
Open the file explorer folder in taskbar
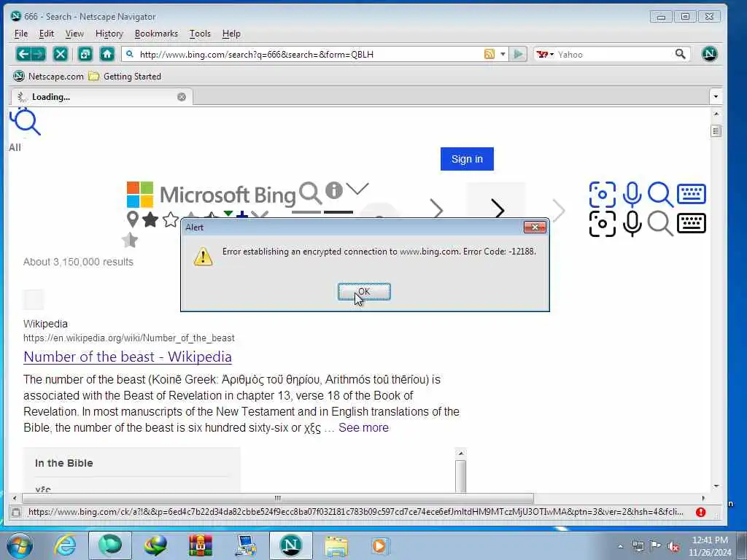pyautogui.click(x=336, y=545)
